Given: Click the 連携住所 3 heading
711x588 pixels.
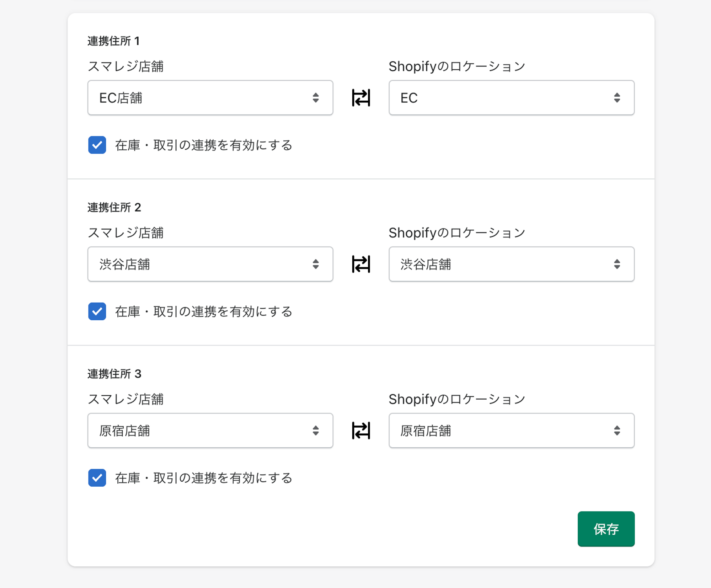Looking at the screenshot, I should [114, 374].
